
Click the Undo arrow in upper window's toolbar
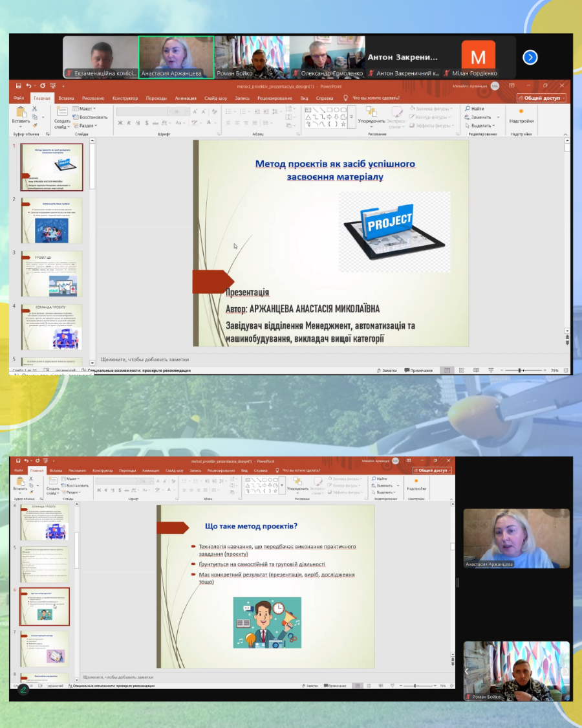tap(30, 85)
